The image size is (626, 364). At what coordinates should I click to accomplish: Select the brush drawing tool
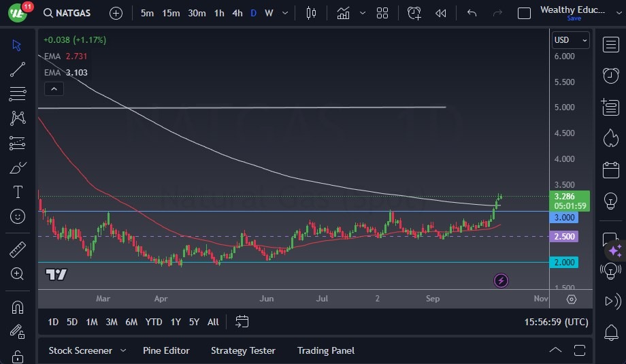[x=18, y=167]
